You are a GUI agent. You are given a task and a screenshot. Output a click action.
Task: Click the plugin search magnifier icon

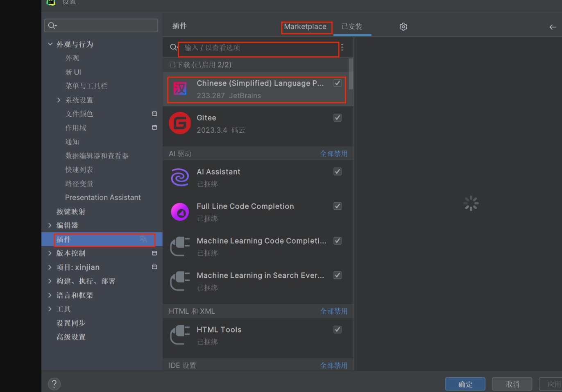(x=174, y=47)
